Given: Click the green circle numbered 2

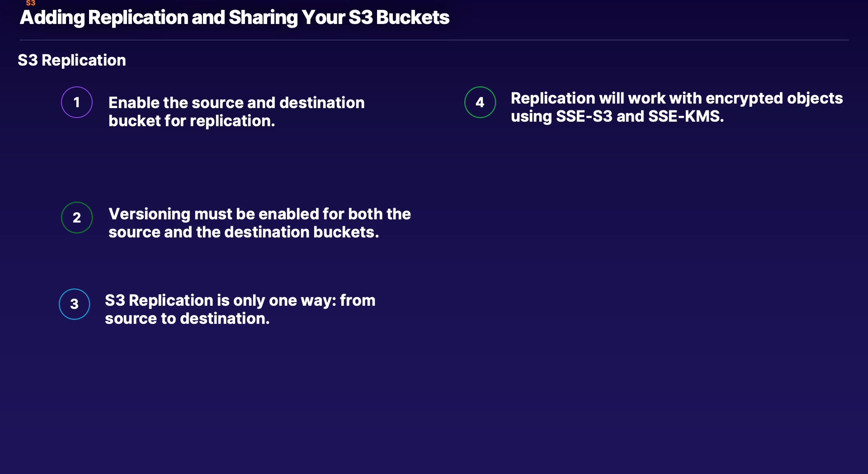Looking at the screenshot, I should (x=77, y=218).
